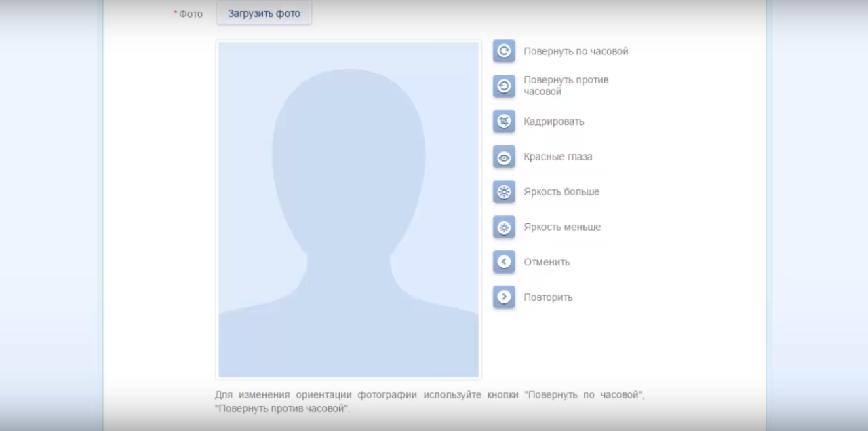The image size is (868, 431).
Task: Click the photo placeholder silhouette preview
Action: (x=349, y=210)
